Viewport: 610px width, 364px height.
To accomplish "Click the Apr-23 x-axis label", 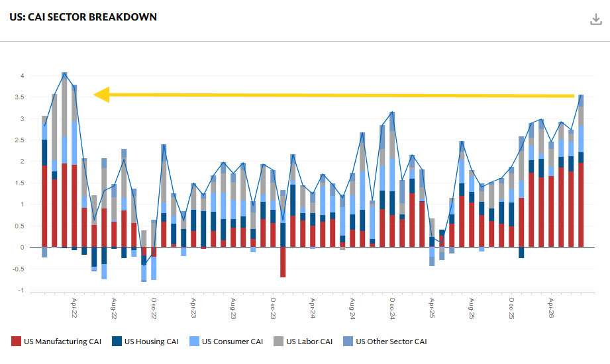I will (x=193, y=308).
